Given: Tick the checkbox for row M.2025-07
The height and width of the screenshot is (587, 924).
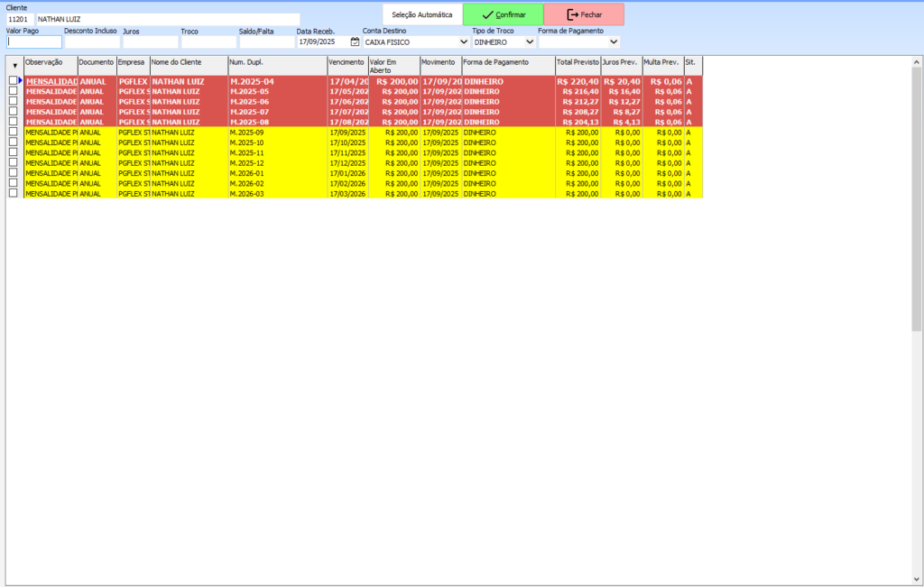Looking at the screenshot, I should 13,111.
